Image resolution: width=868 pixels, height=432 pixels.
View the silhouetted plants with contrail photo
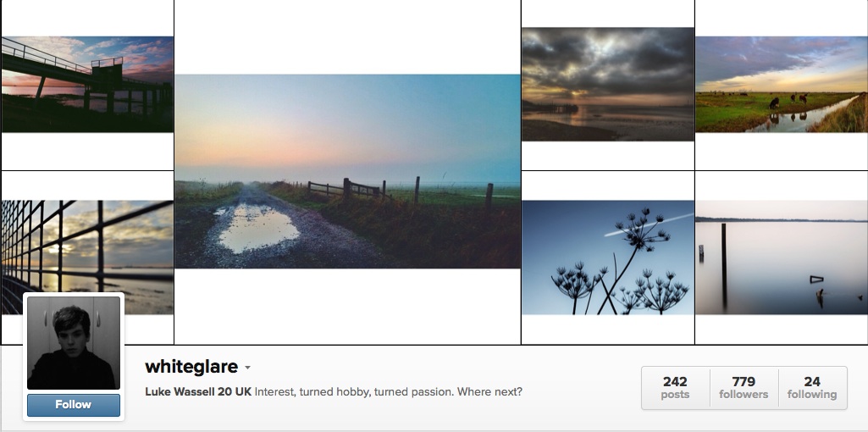click(x=608, y=257)
